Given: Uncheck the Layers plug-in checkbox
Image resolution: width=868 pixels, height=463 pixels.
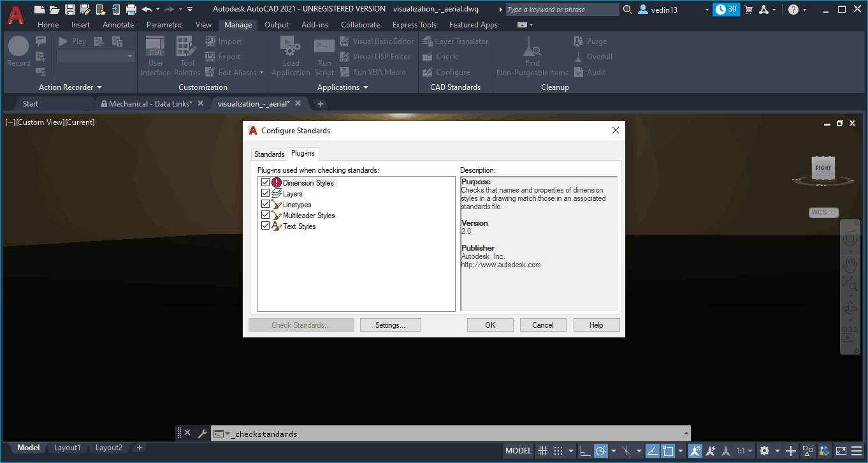Looking at the screenshot, I should [x=266, y=193].
